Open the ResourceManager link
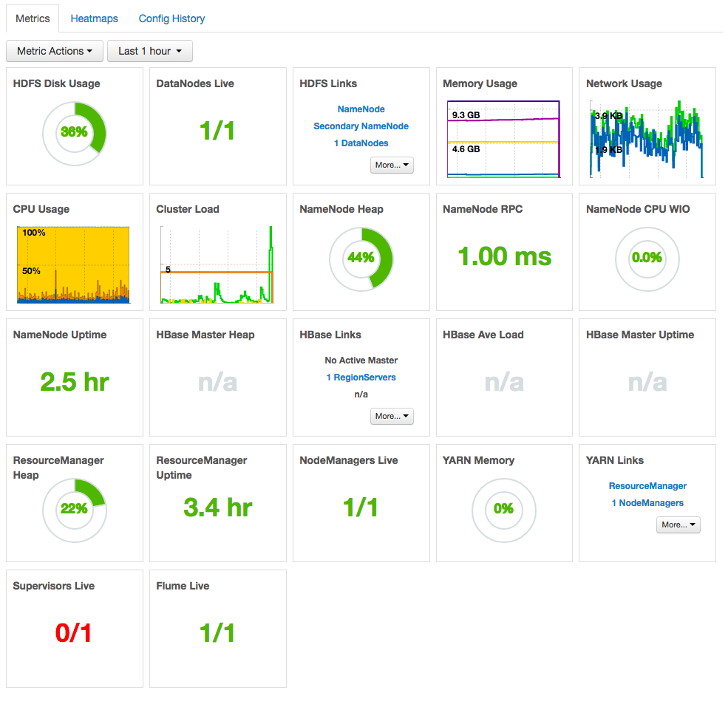Viewport: 728px width, 704px height. coord(647,485)
